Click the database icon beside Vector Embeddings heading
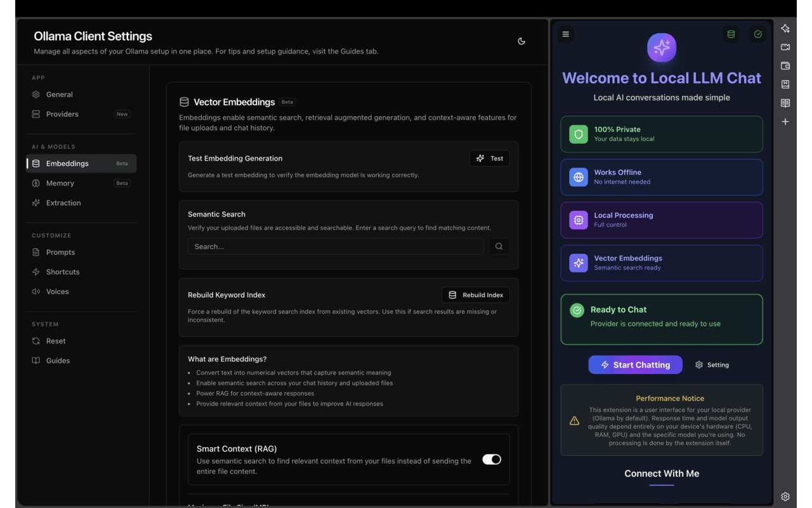 pyautogui.click(x=184, y=102)
